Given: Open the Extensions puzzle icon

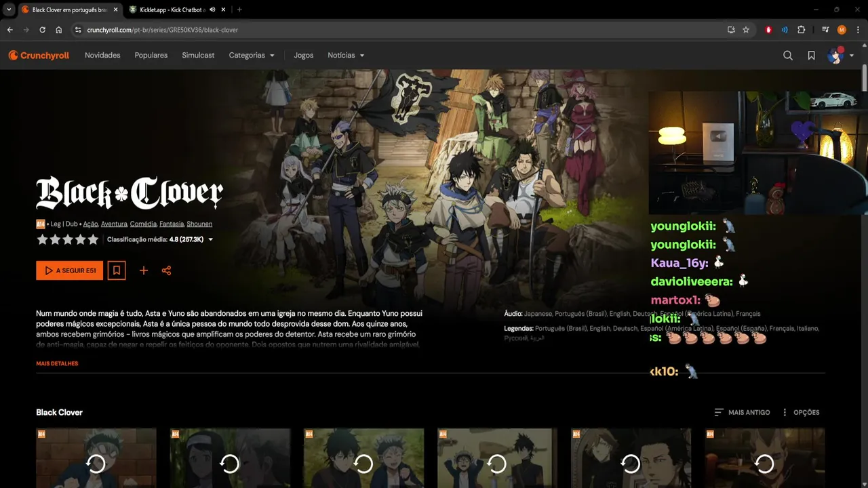Looking at the screenshot, I should pyautogui.click(x=802, y=30).
